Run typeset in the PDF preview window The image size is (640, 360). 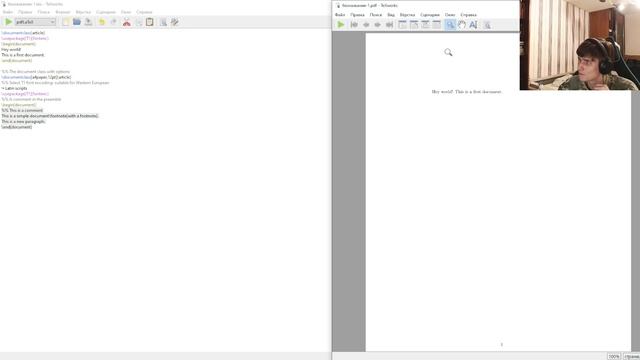tap(341, 25)
